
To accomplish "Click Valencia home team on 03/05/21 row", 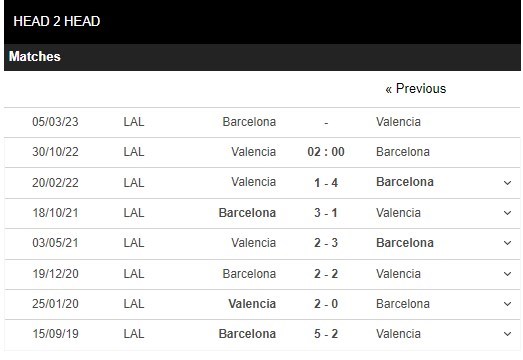I will pyautogui.click(x=253, y=243).
